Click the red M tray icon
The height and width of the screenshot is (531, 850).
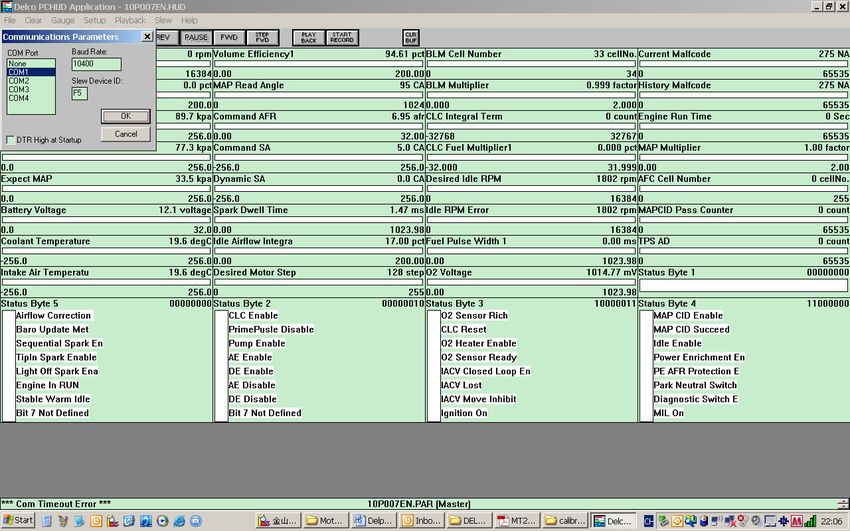click(796, 521)
